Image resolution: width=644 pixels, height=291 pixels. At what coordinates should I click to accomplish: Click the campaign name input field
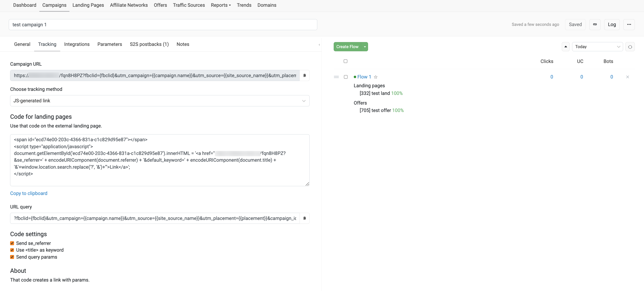[163, 25]
